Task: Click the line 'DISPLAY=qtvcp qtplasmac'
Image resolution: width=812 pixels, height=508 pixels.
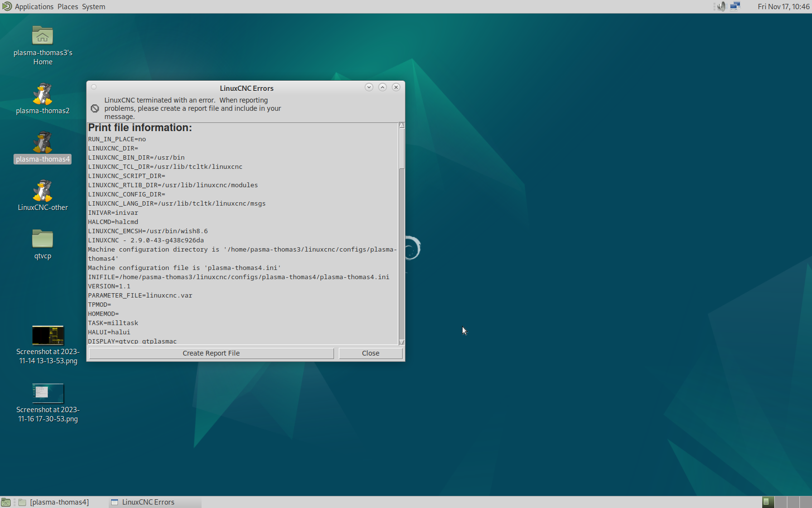Action: [132, 341]
